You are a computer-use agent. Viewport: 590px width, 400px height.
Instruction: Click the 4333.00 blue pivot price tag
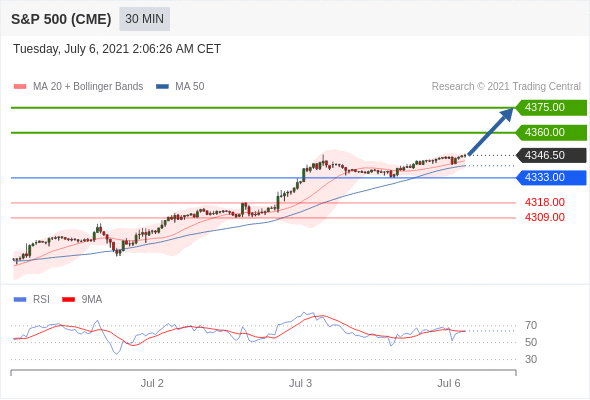[x=551, y=177]
